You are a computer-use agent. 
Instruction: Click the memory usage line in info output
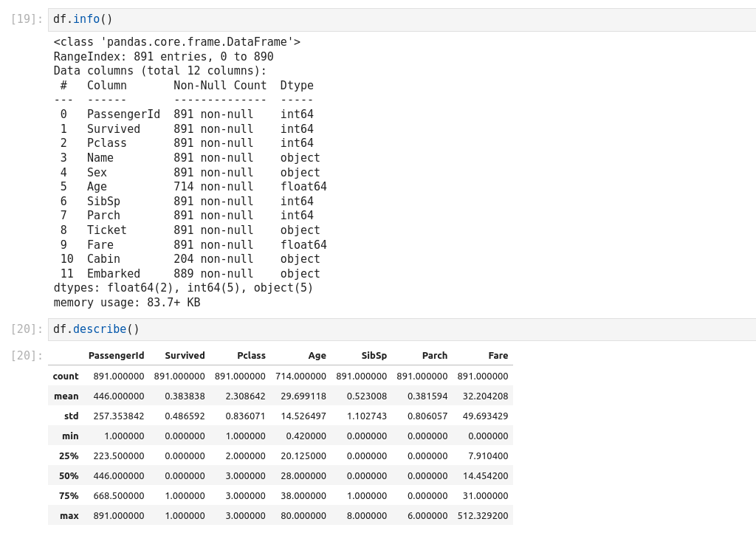coord(127,303)
